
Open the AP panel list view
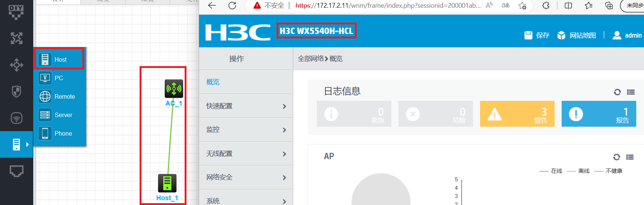pyautogui.click(x=630, y=157)
